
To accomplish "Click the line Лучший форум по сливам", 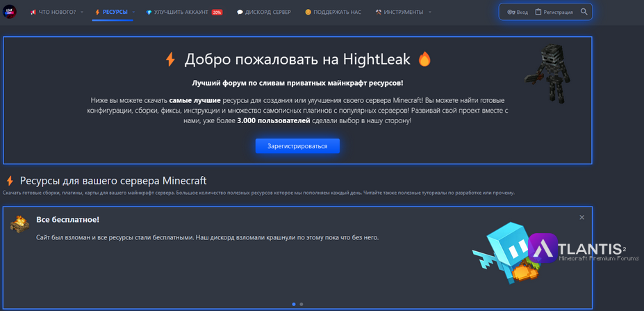I will (x=298, y=83).
